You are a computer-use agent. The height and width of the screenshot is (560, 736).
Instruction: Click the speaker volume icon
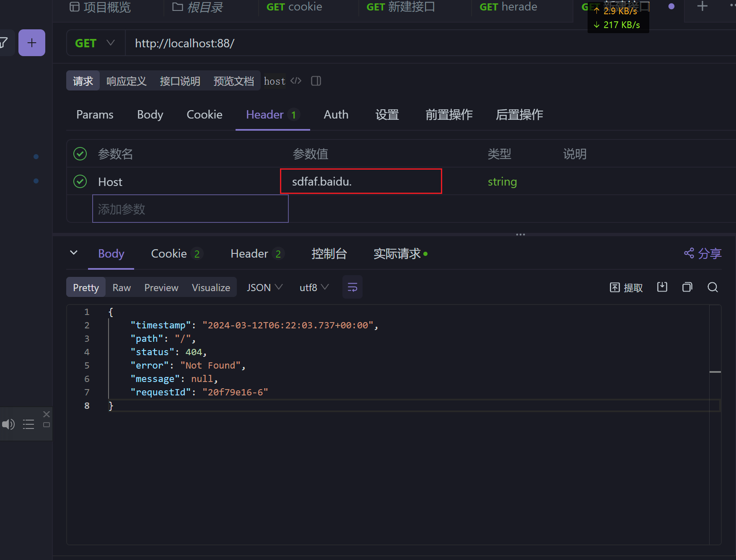8,424
